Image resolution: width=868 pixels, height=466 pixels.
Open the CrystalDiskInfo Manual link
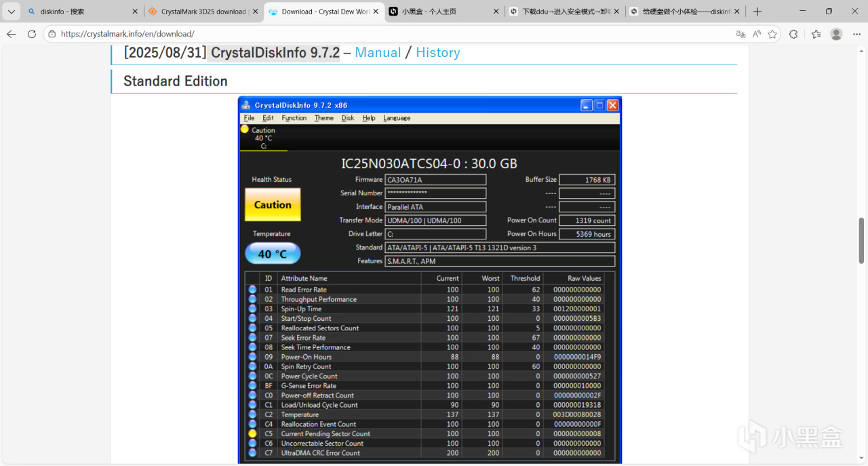(x=378, y=52)
